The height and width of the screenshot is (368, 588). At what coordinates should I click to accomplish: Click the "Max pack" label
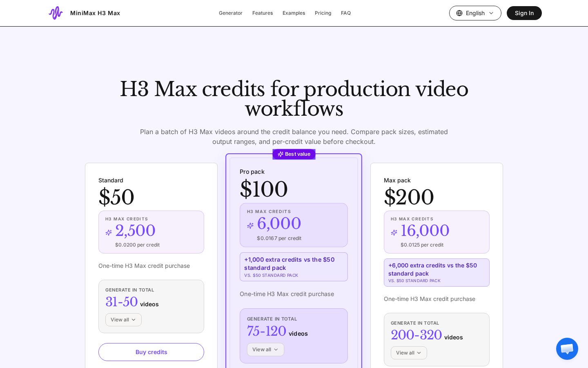[x=397, y=180]
